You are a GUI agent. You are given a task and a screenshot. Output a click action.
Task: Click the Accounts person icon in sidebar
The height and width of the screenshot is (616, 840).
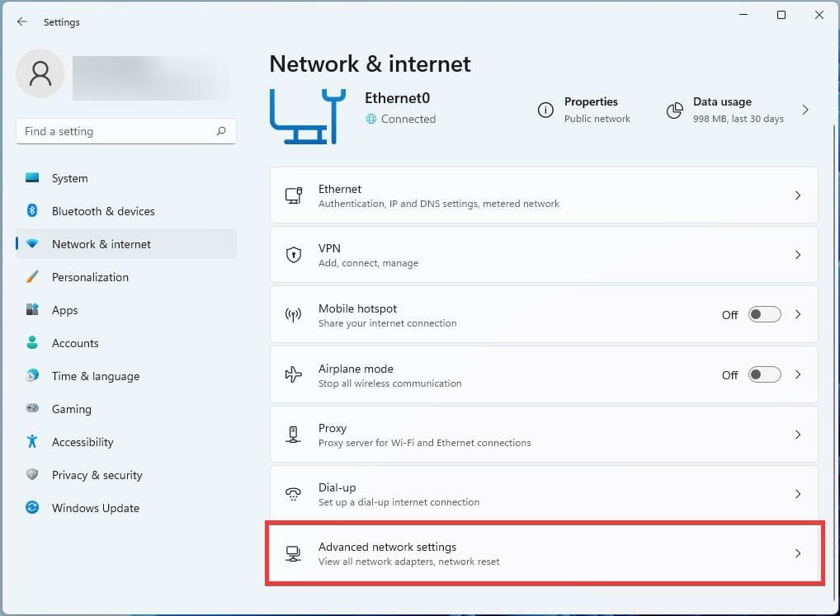tap(32, 342)
